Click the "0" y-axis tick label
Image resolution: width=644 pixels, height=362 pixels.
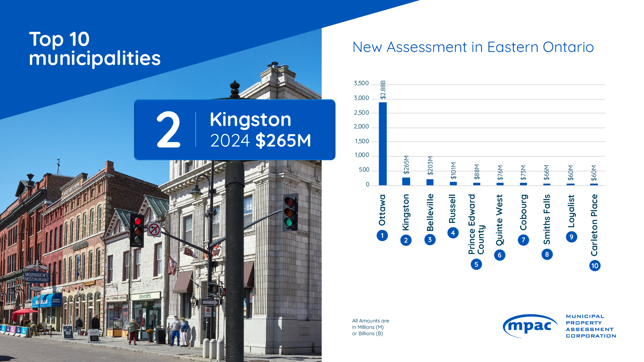(x=368, y=184)
